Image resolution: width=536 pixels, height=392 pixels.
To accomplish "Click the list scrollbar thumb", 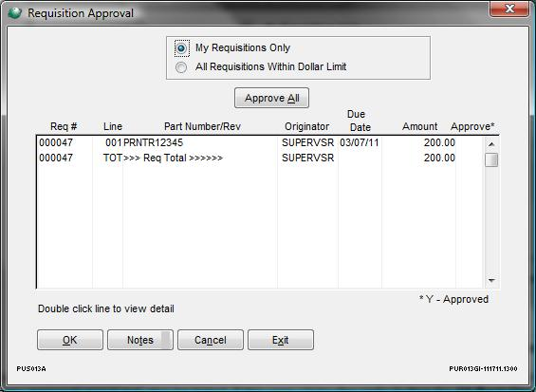I will tap(491, 159).
